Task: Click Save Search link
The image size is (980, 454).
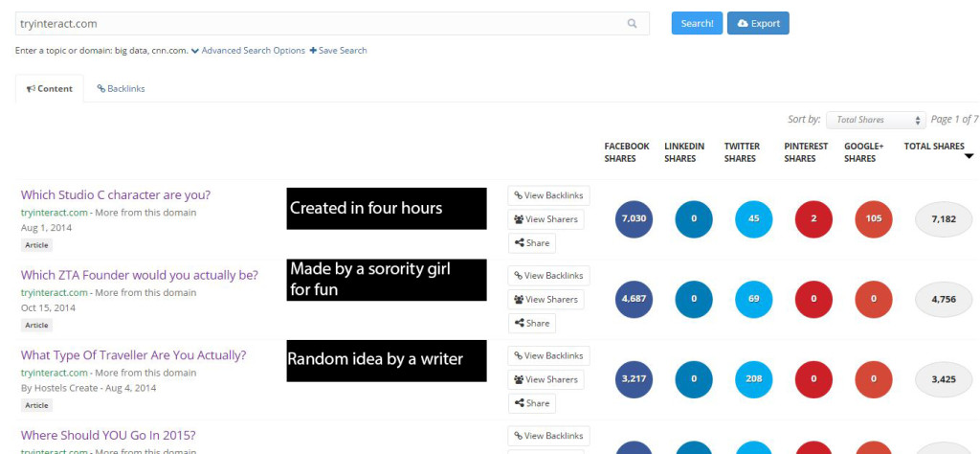Action: (339, 51)
